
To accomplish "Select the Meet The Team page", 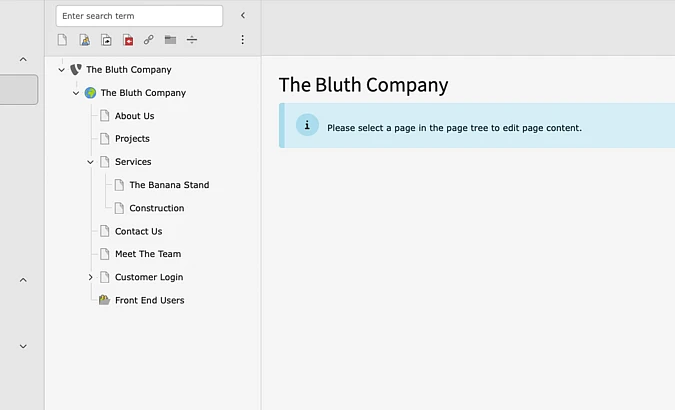I will (147, 254).
